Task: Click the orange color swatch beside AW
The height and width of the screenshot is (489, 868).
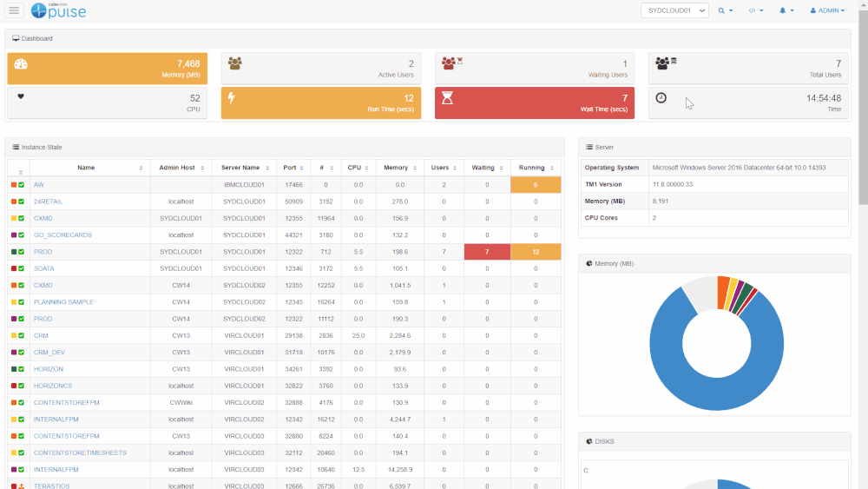Action: 14,185
